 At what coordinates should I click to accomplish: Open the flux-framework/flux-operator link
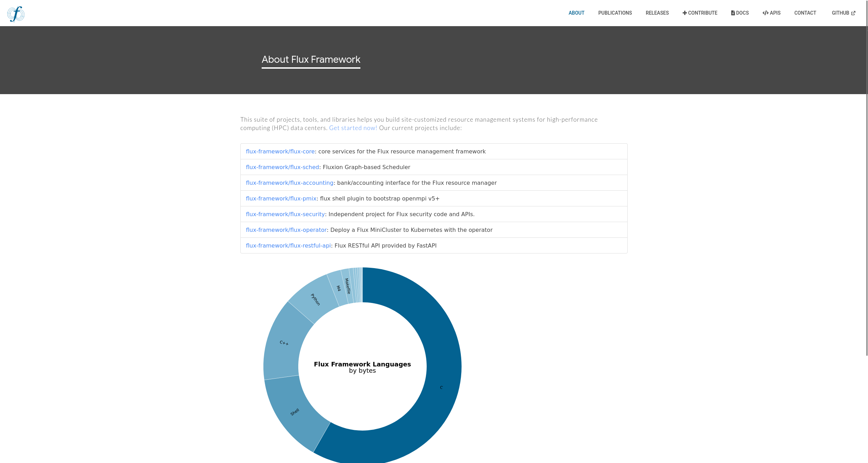tap(286, 230)
